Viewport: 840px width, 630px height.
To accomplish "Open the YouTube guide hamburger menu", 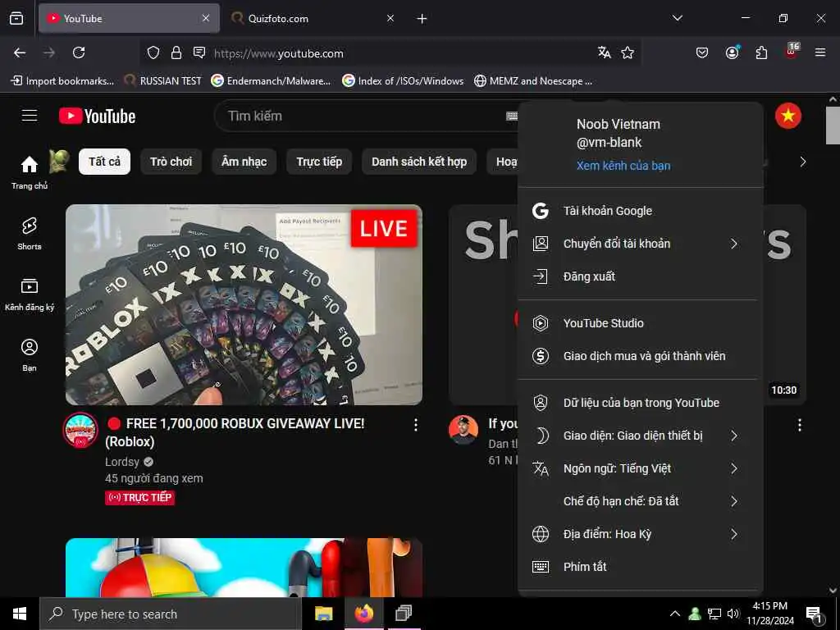I will [x=30, y=116].
